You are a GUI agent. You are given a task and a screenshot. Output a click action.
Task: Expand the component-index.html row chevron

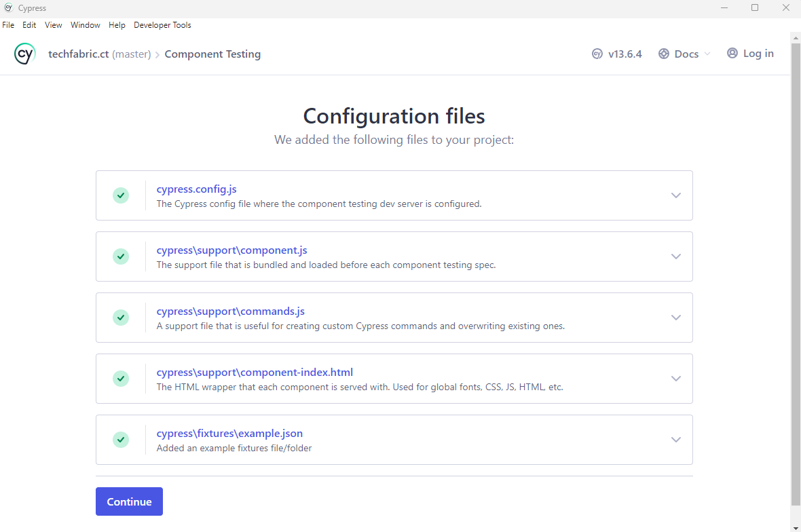pos(676,379)
